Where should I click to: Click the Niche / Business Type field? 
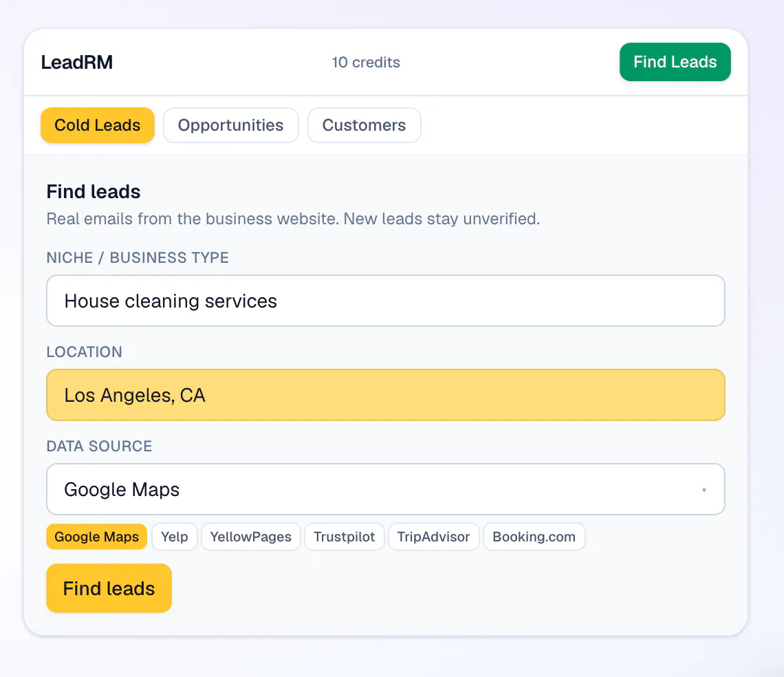(x=386, y=301)
